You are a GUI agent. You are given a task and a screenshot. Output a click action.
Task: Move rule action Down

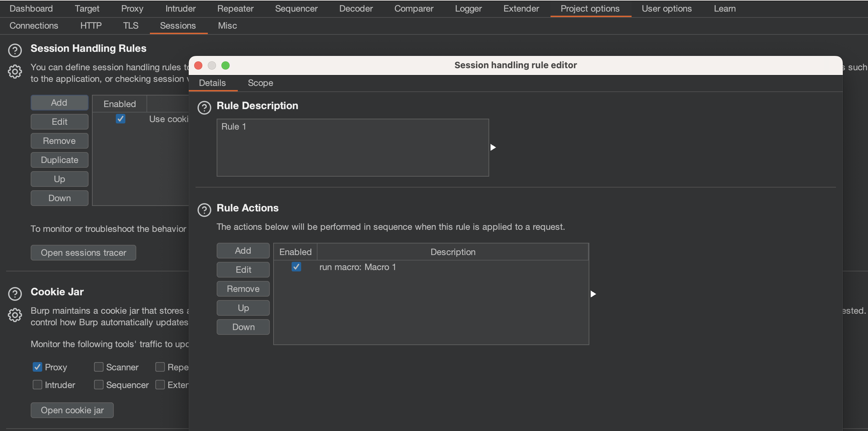[243, 327]
